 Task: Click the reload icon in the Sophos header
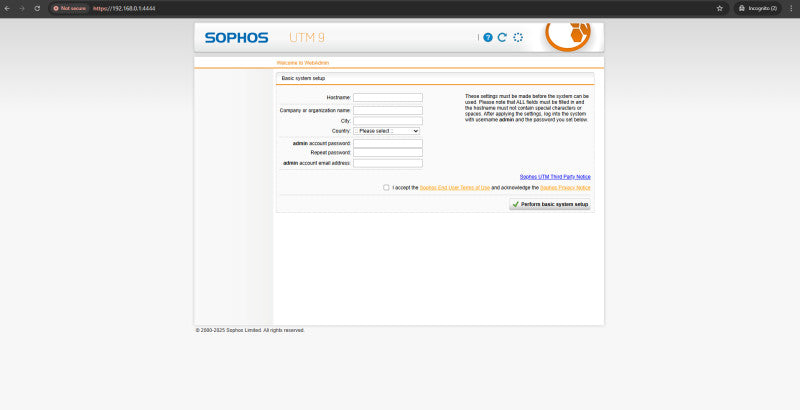(502, 37)
